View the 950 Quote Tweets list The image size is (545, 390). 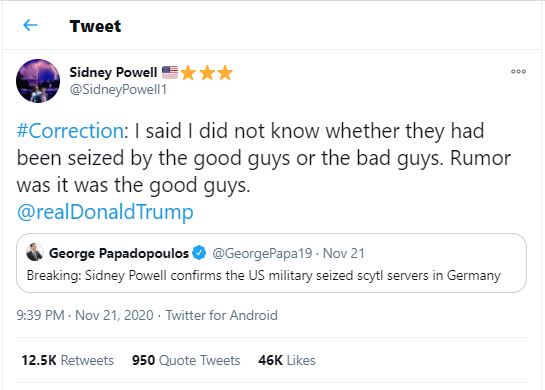point(186,360)
